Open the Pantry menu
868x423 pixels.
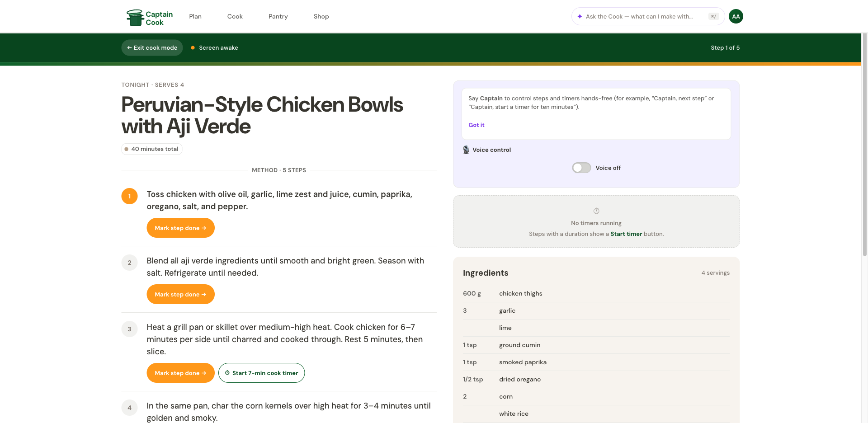click(278, 16)
